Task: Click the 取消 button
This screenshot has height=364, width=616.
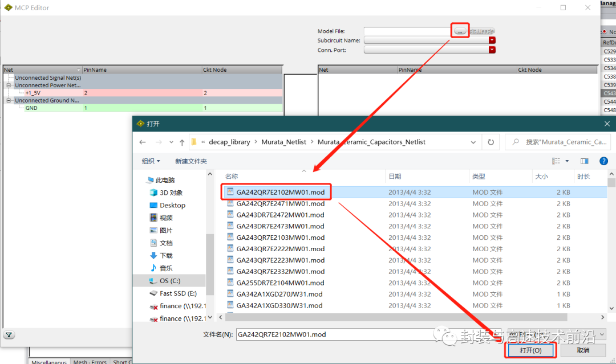Action: (x=583, y=350)
